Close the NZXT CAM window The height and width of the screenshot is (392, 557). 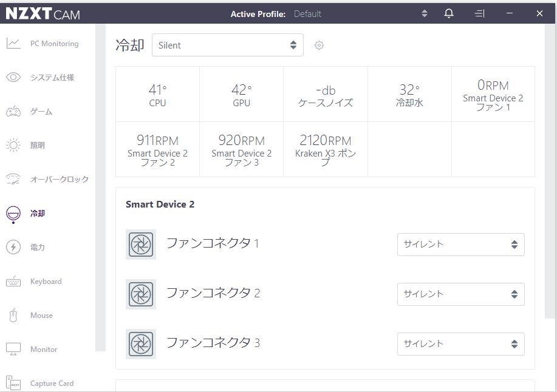(x=539, y=13)
